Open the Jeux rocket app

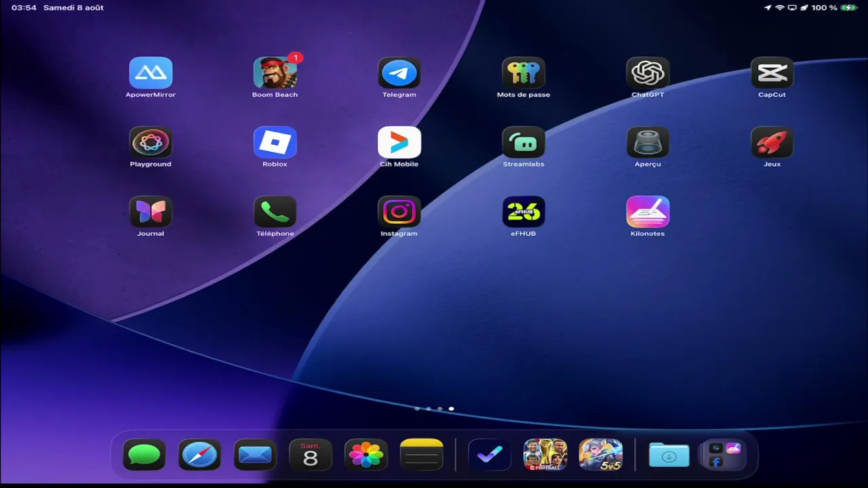772,142
